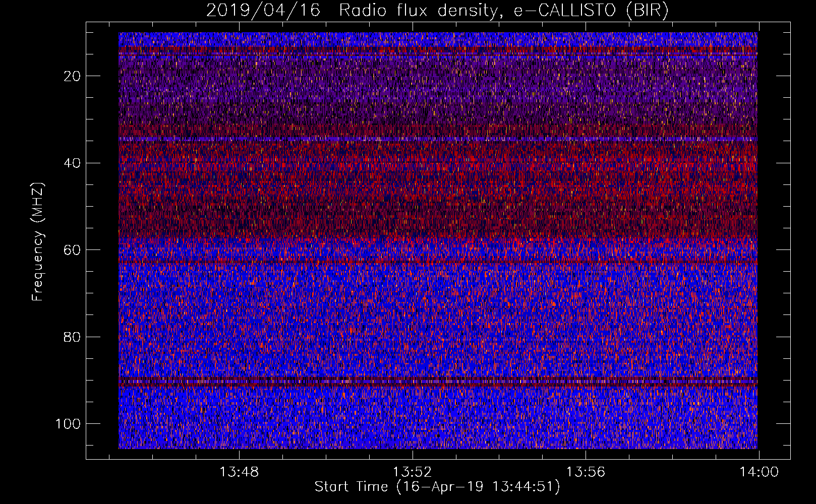Image resolution: width=816 pixels, height=504 pixels.
Task: Click the 40 MHz frequency tick label
Action: [x=73, y=163]
